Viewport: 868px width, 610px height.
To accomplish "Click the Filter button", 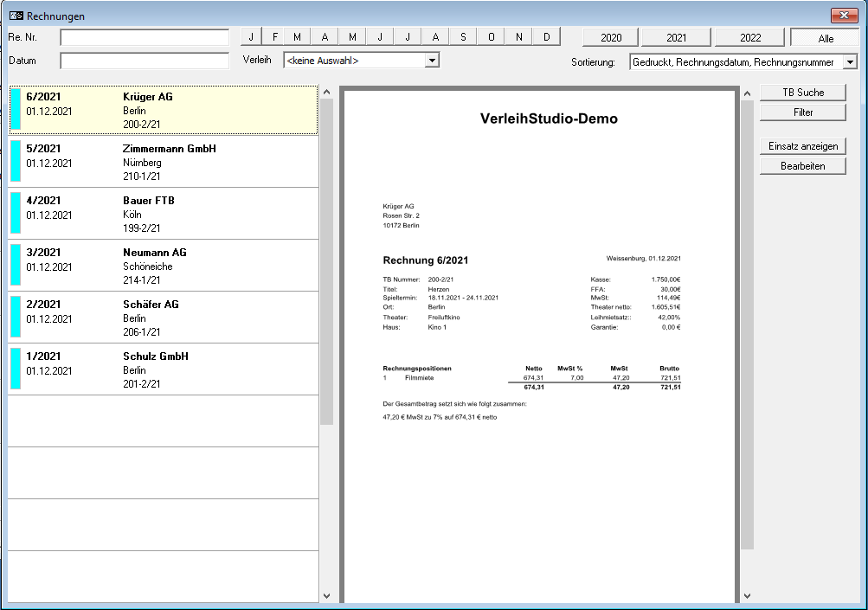I will click(x=802, y=112).
